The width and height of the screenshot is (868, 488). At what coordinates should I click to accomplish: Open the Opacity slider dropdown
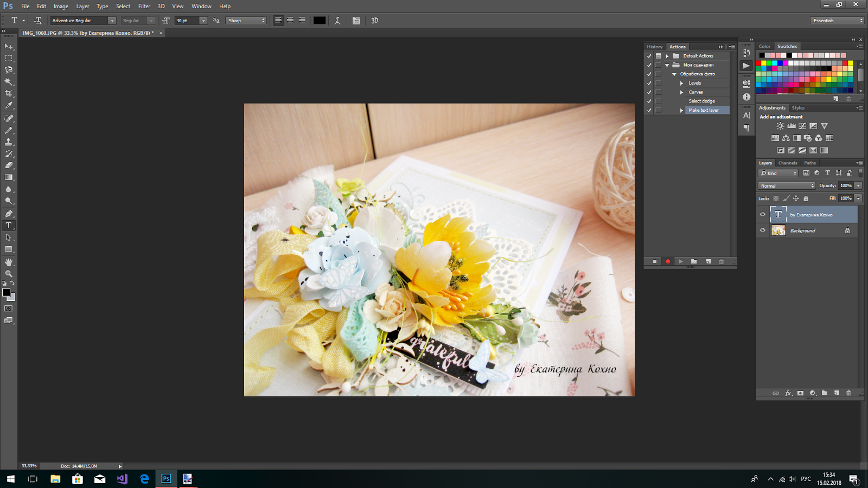coord(858,186)
